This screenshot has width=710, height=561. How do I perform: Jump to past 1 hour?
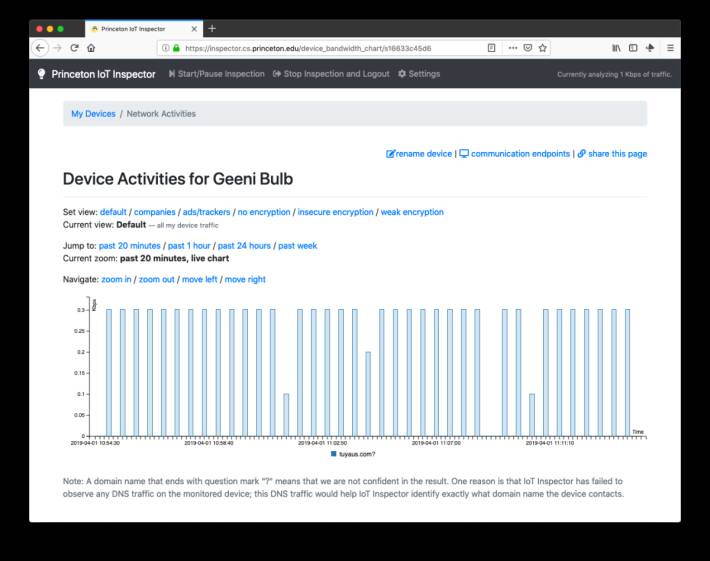[x=189, y=245]
